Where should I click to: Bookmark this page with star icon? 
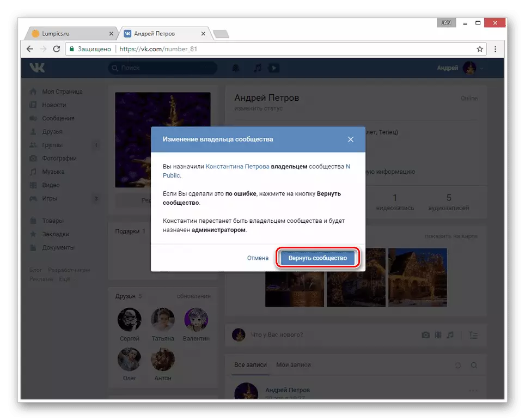pos(480,49)
